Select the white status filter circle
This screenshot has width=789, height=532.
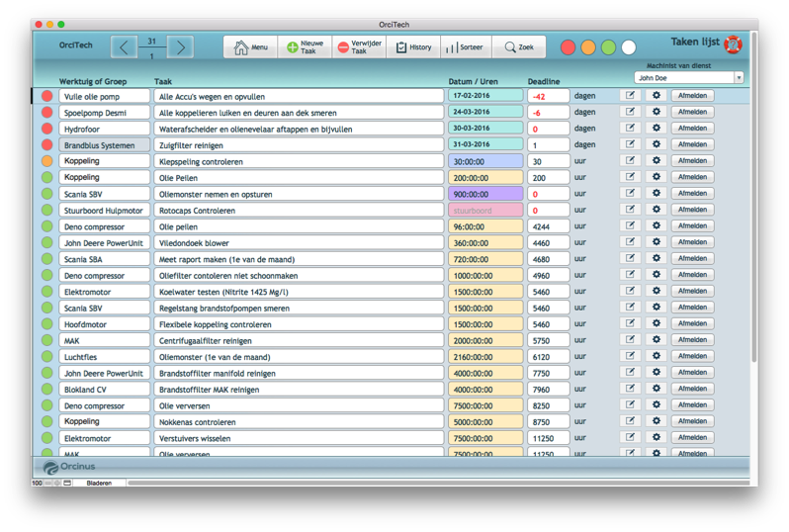click(x=629, y=47)
